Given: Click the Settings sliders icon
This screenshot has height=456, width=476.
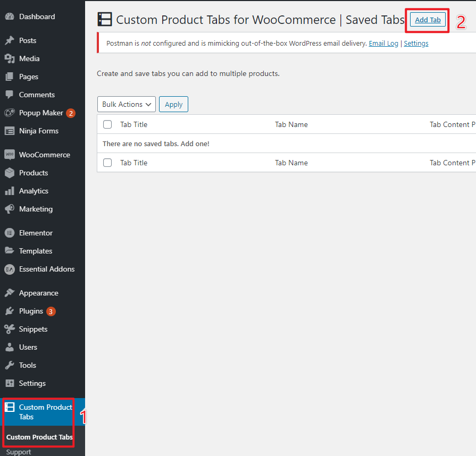Looking at the screenshot, I should [x=10, y=384].
